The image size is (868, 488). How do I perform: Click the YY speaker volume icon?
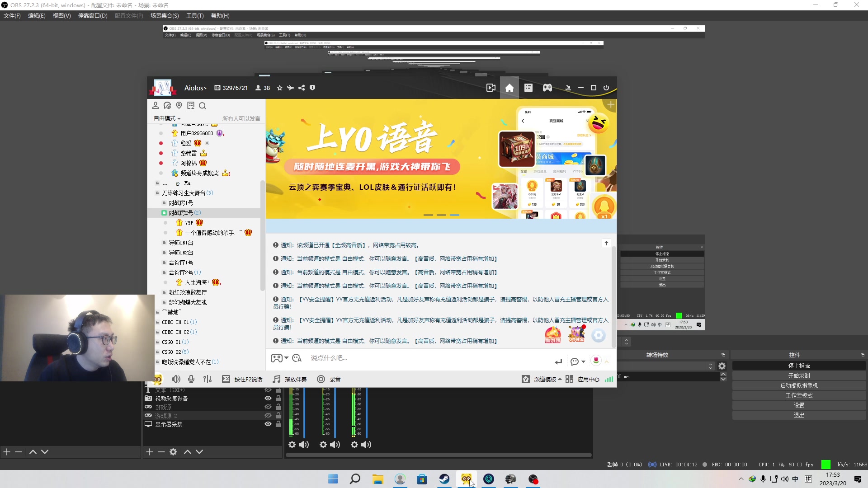176,380
